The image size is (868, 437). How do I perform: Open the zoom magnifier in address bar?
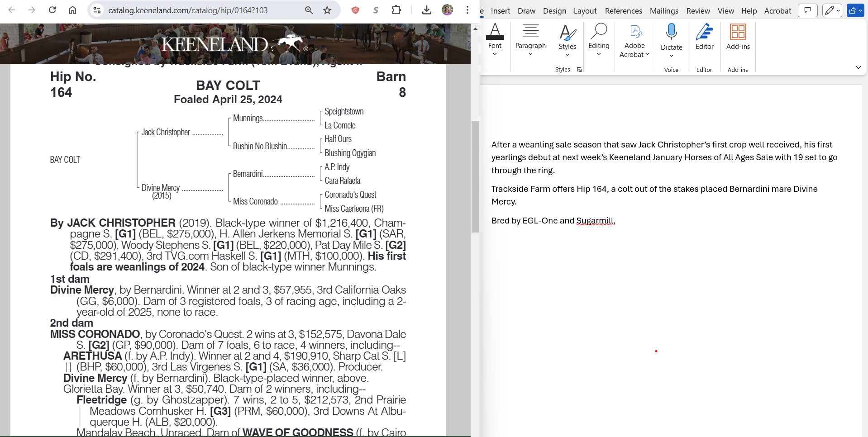pyautogui.click(x=309, y=10)
